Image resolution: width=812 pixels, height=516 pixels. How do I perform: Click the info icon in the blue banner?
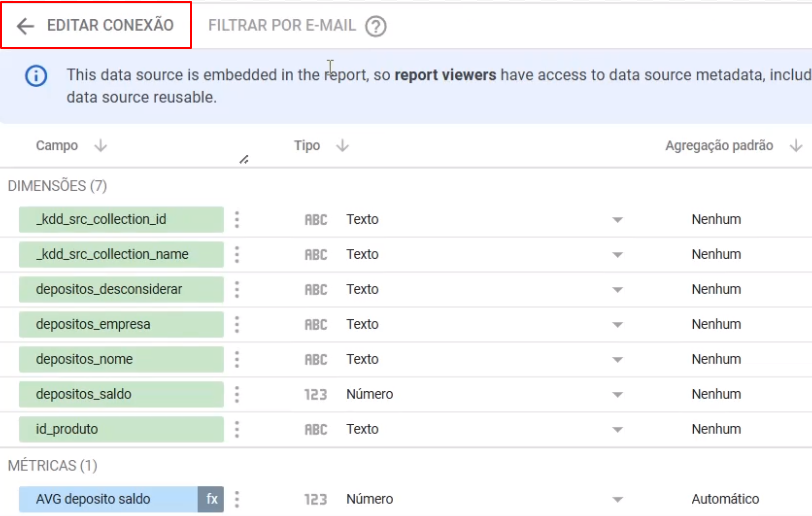(x=36, y=76)
